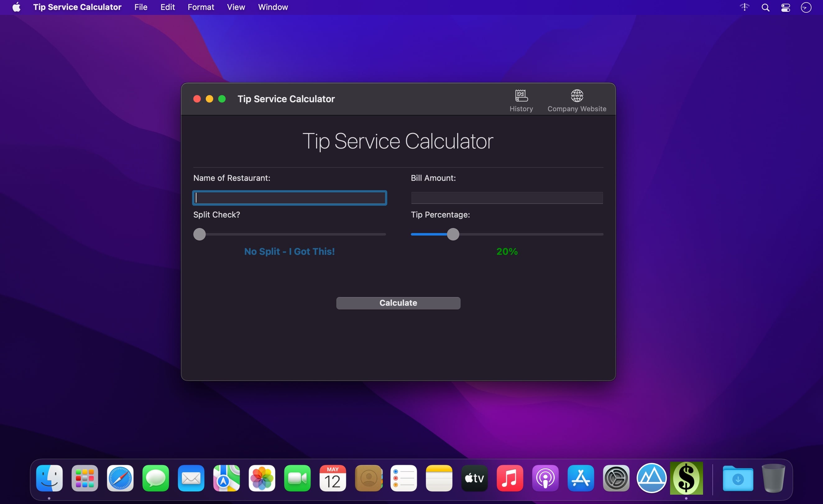Screen dimensions: 823x504
Task: Open the Music app in dock
Action: tap(510, 478)
